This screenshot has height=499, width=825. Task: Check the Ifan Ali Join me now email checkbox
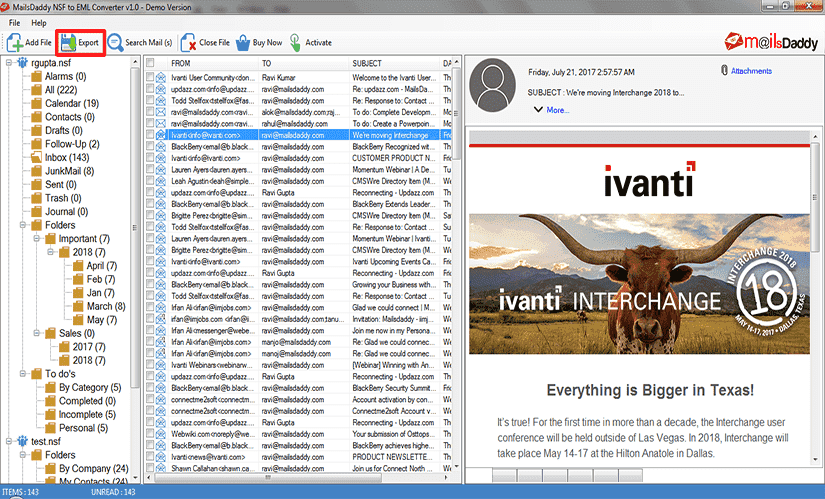point(150,331)
